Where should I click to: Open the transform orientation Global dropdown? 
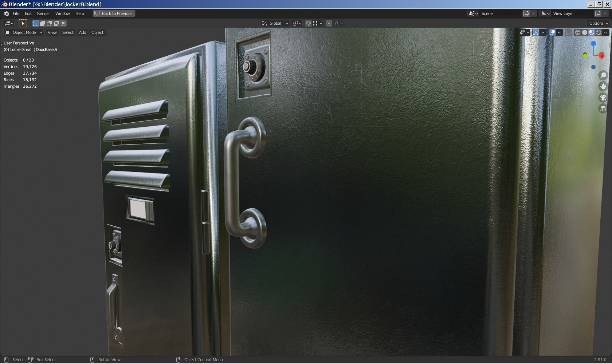pyautogui.click(x=274, y=23)
